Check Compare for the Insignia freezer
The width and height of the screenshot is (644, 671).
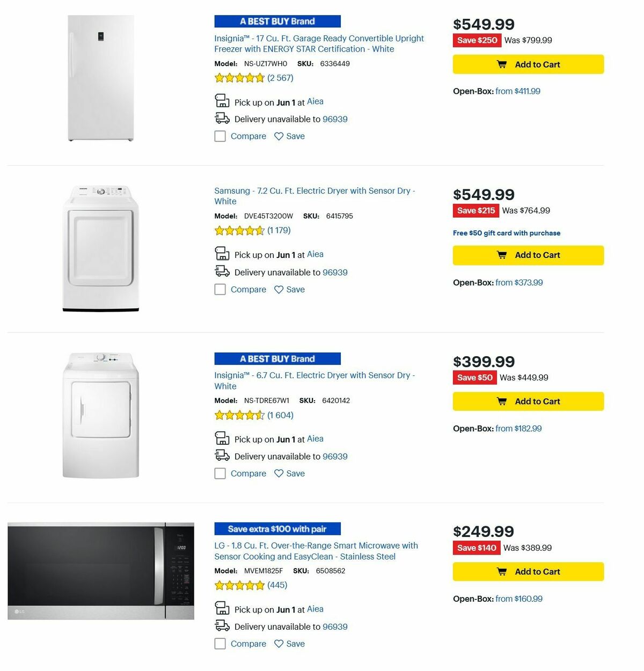220,136
